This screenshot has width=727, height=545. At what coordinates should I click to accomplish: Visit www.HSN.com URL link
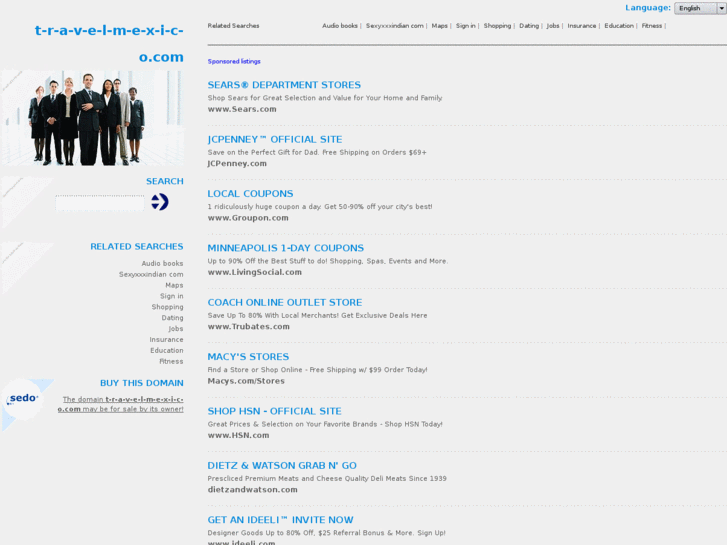[x=238, y=435]
